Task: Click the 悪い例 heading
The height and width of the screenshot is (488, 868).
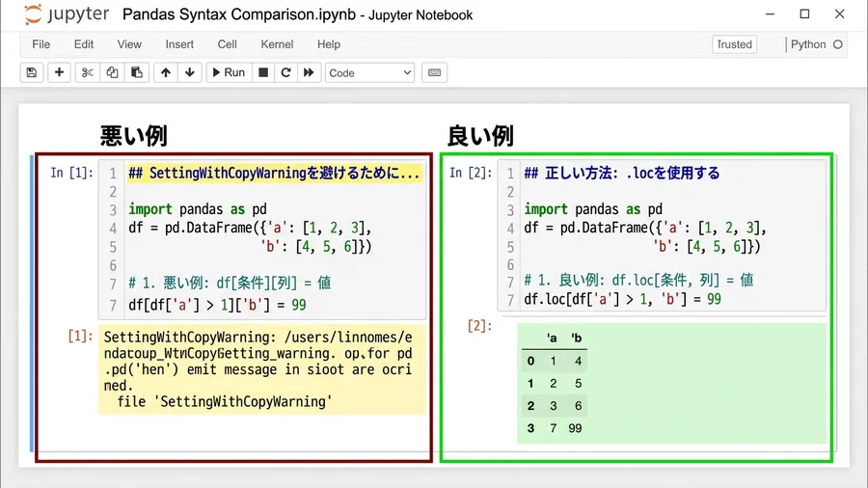Action: click(133, 136)
